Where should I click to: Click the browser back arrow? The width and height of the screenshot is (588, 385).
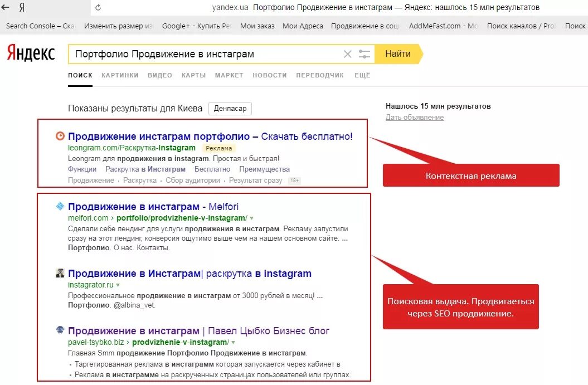coord(5,7)
